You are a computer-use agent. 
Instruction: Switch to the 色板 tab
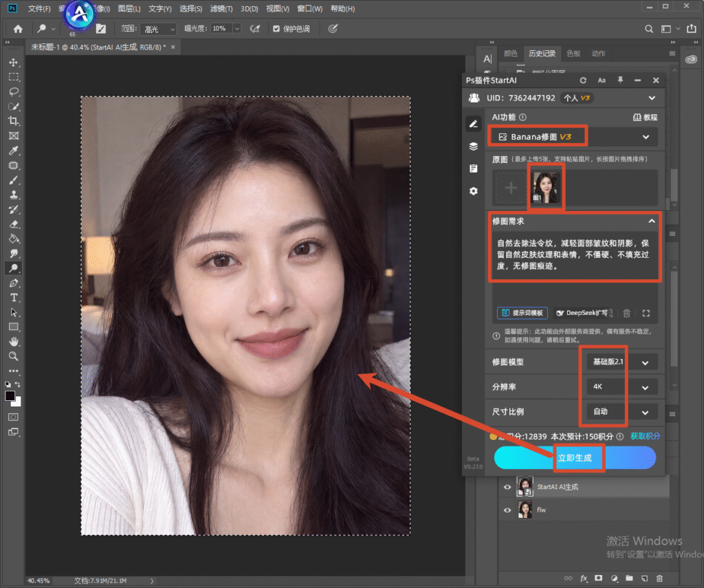[x=573, y=54]
